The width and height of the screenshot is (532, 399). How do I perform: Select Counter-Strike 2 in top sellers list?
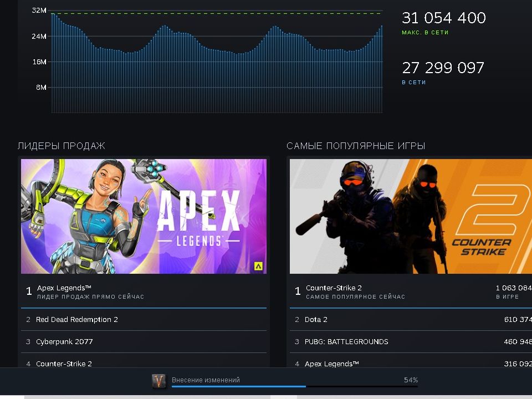[x=64, y=364]
